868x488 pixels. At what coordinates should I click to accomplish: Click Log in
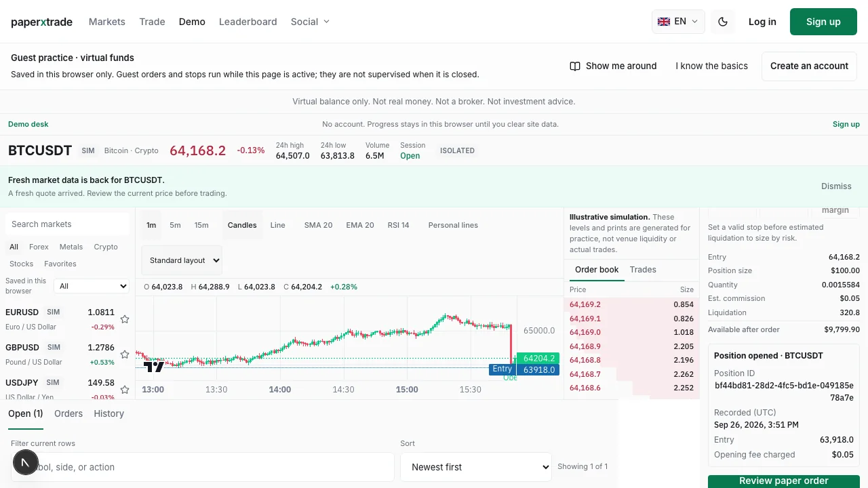762,22
